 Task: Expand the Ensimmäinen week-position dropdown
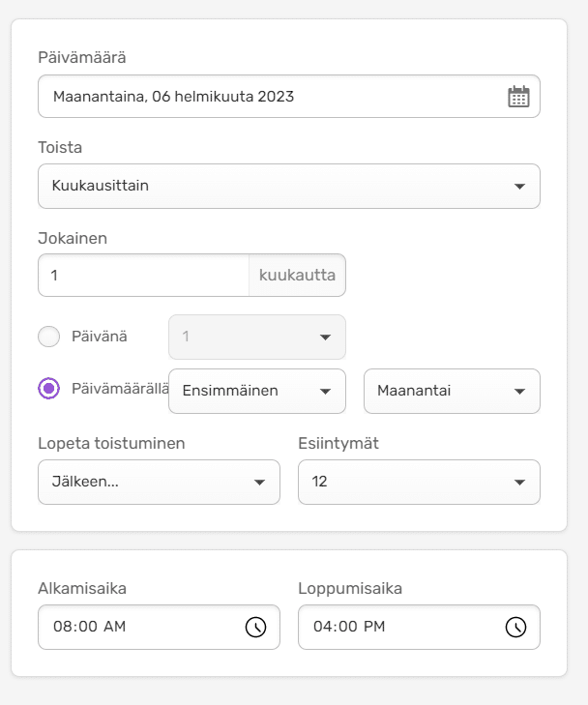(256, 392)
